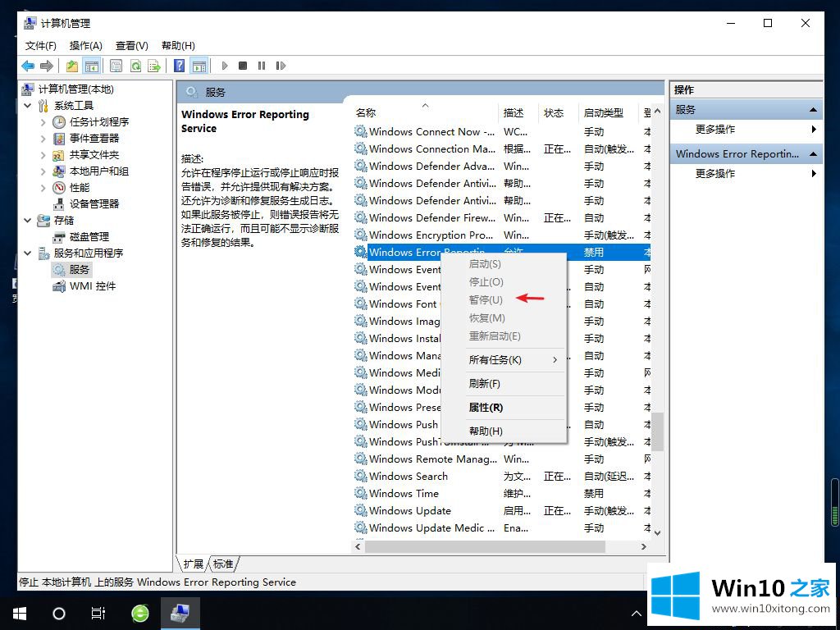The image size is (840, 630).
Task: Expand the 事件查看器 node arrow
Action: [43, 139]
